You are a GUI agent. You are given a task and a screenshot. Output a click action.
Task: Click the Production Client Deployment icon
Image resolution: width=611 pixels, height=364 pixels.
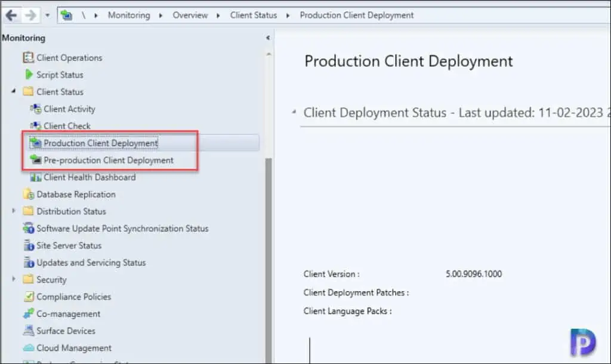(x=35, y=143)
